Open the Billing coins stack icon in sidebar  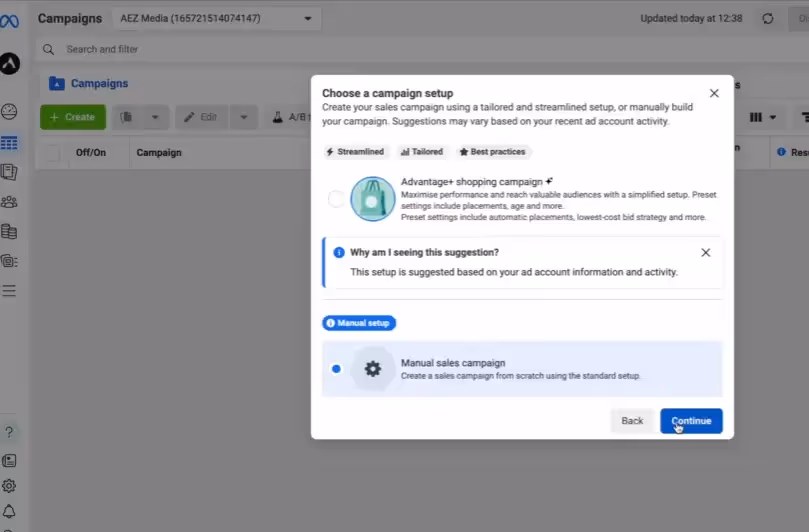(x=9, y=231)
